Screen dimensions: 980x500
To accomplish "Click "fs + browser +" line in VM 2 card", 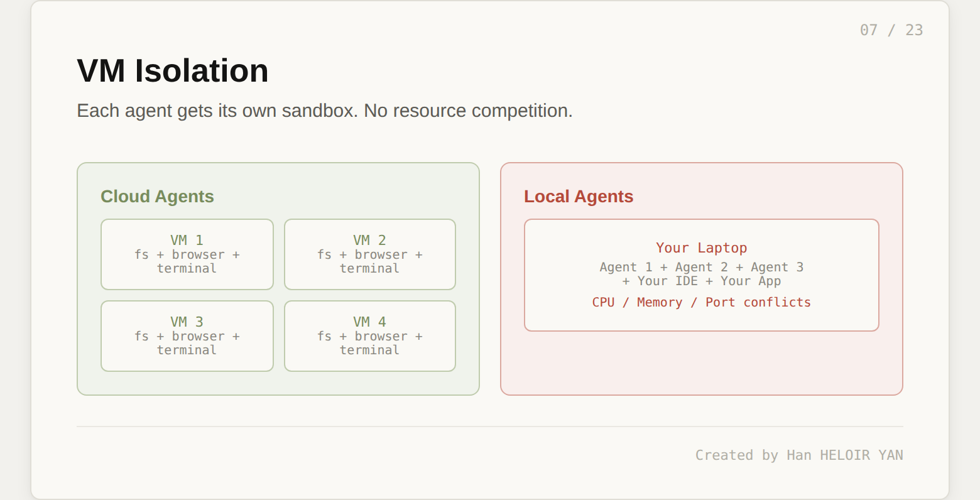I will 369,255.
